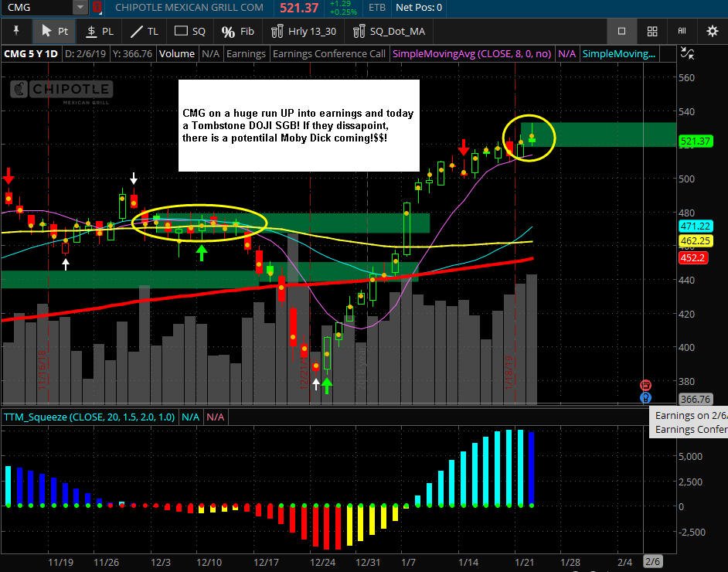Click the 11/19 date on the time axis
The image size is (728, 572).
pos(60,562)
